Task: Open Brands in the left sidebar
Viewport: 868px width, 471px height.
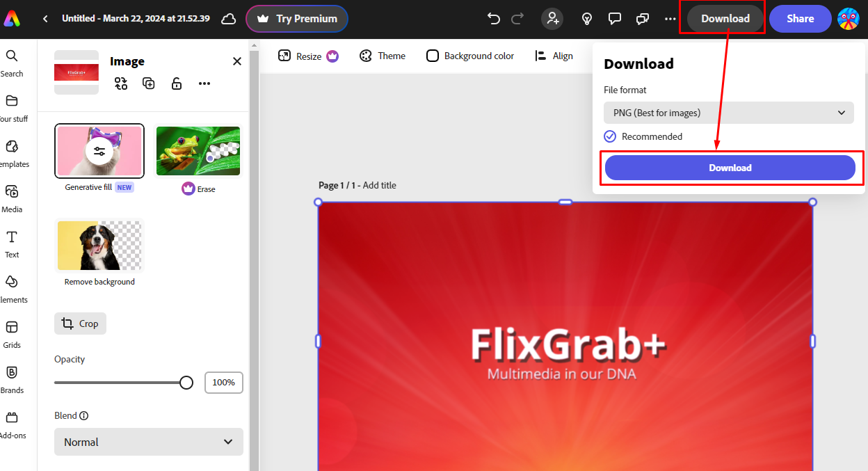Action: [x=12, y=379]
